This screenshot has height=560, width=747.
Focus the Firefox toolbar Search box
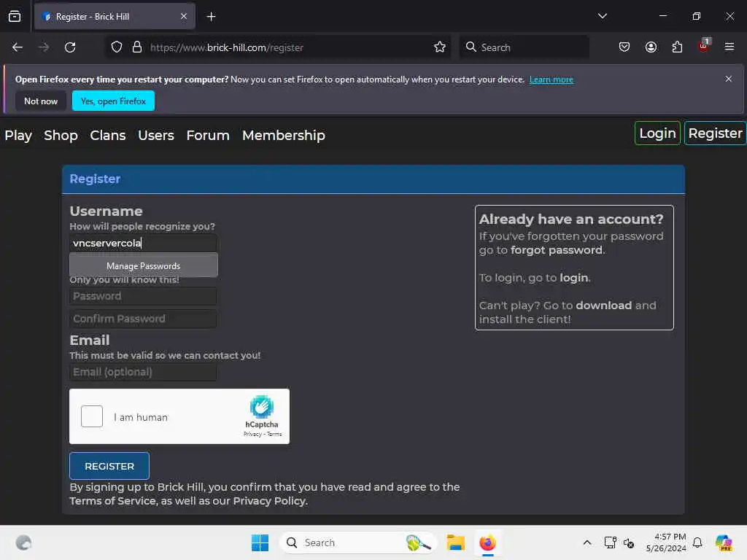click(524, 47)
